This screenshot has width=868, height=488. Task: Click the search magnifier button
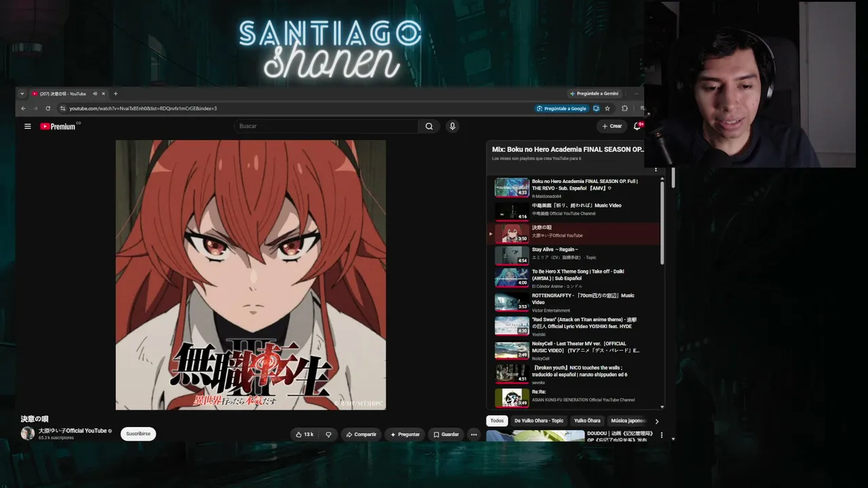point(429,126)
